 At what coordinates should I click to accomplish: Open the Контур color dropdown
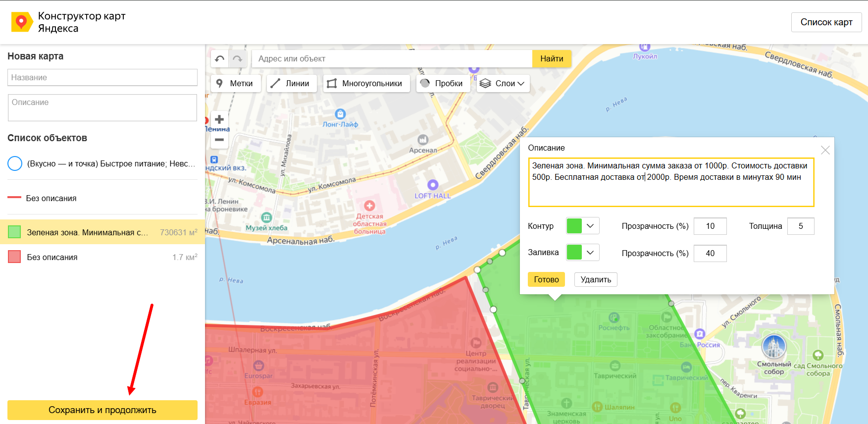point(583,226)
